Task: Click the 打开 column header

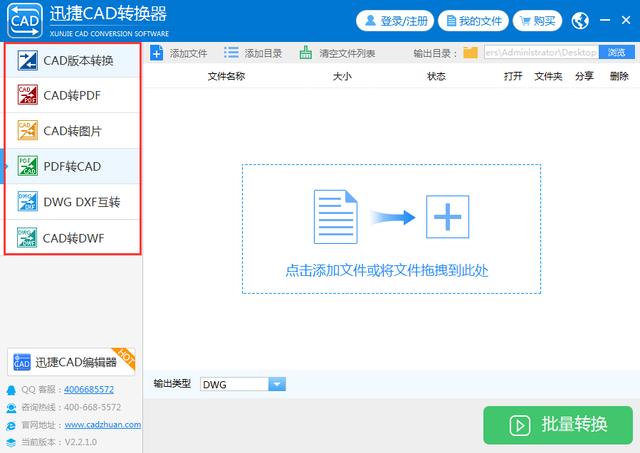Action: click(513, 76)
